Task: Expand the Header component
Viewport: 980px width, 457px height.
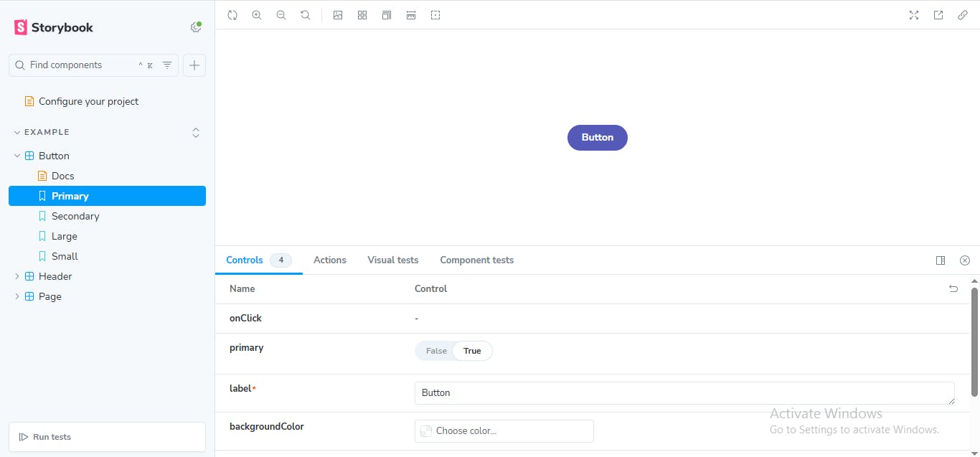Action: (17, 275)
